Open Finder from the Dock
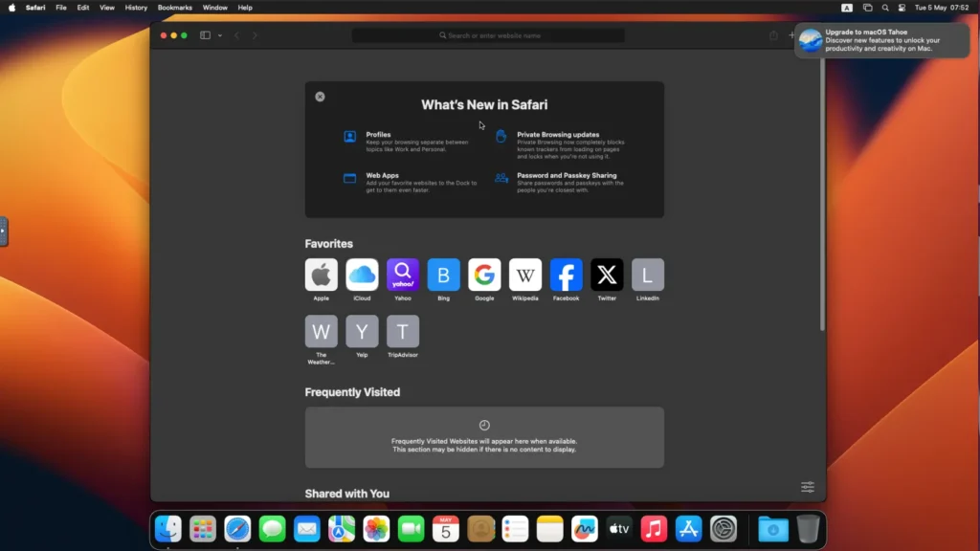The width and height of the screenshot is (980, 551). pyautogui.click(x=168, y=529)
